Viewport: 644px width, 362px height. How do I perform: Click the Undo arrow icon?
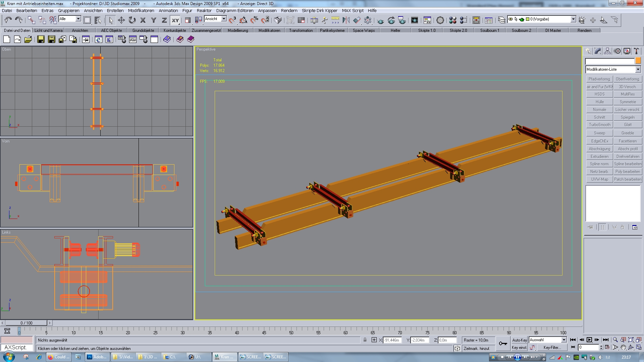[8, 20]
